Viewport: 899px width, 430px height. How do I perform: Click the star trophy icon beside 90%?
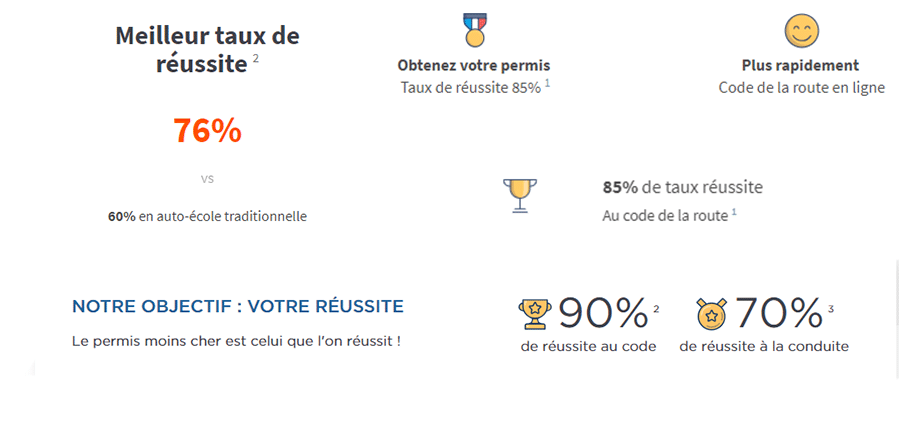(x=534, y=314)
